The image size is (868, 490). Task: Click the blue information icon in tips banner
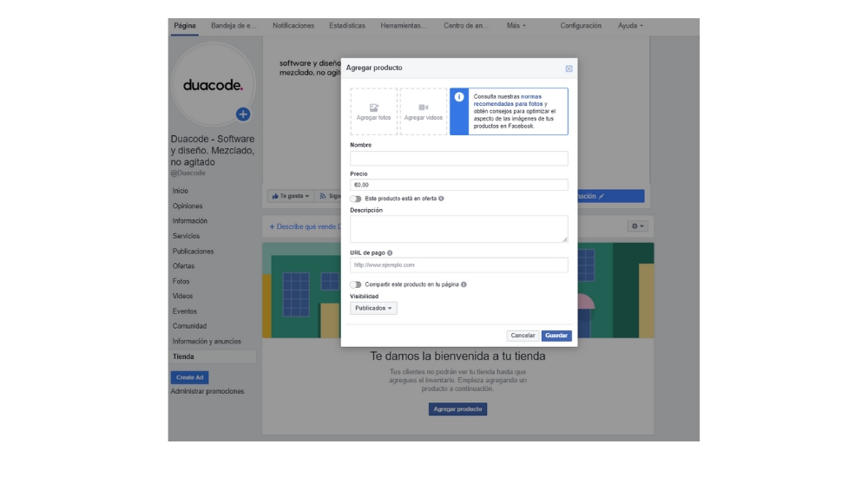pos(459,97)
